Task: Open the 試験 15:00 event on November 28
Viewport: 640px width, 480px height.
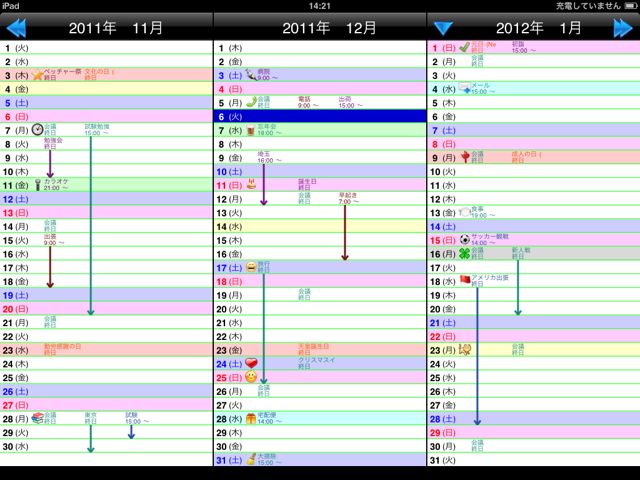Action: click(x=137, y=418)
